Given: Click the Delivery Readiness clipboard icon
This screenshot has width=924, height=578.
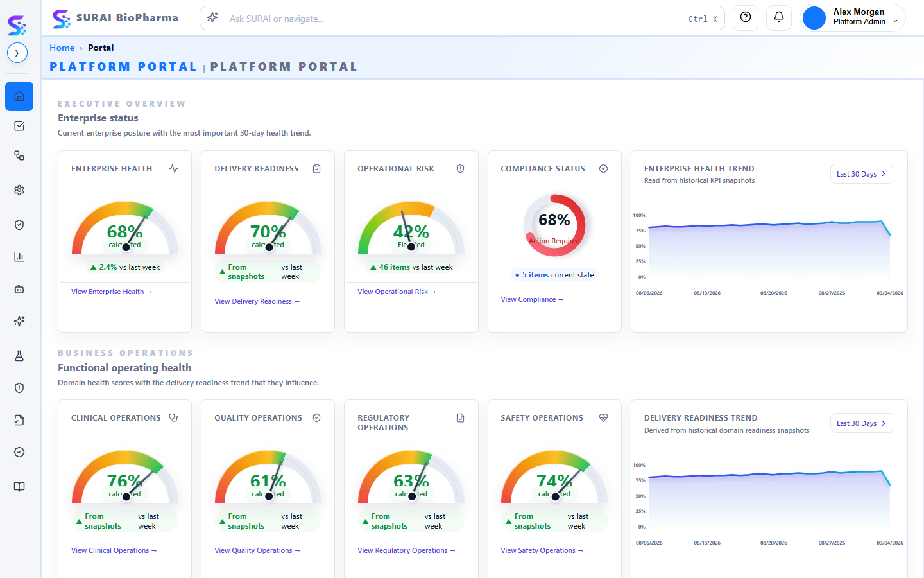Looking at the screenshot, I should [x=317, y=169].
